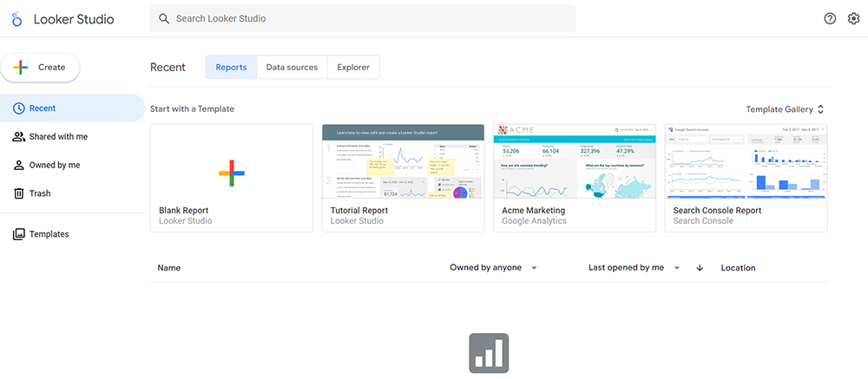This screenshot has height=379, width=868.
Task: Click the sort direction down arrow
Action: point(700,268)
